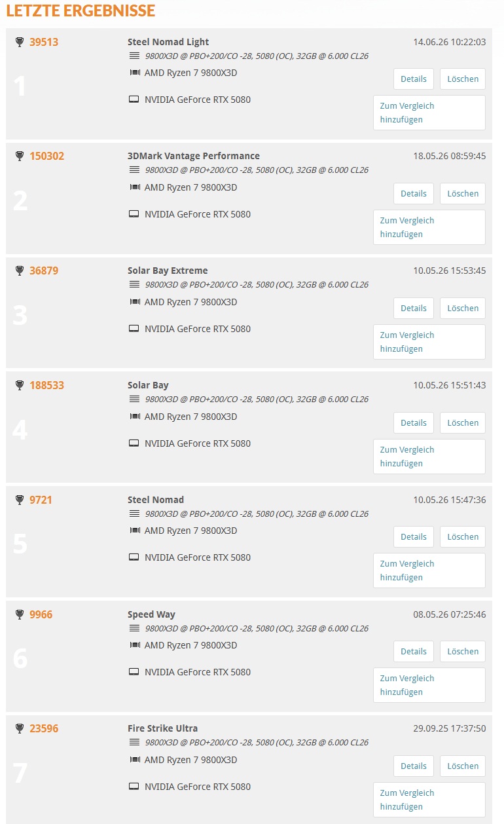Click the trophy icon next to 150302
The image size is (504, 824).
(20, 156)
